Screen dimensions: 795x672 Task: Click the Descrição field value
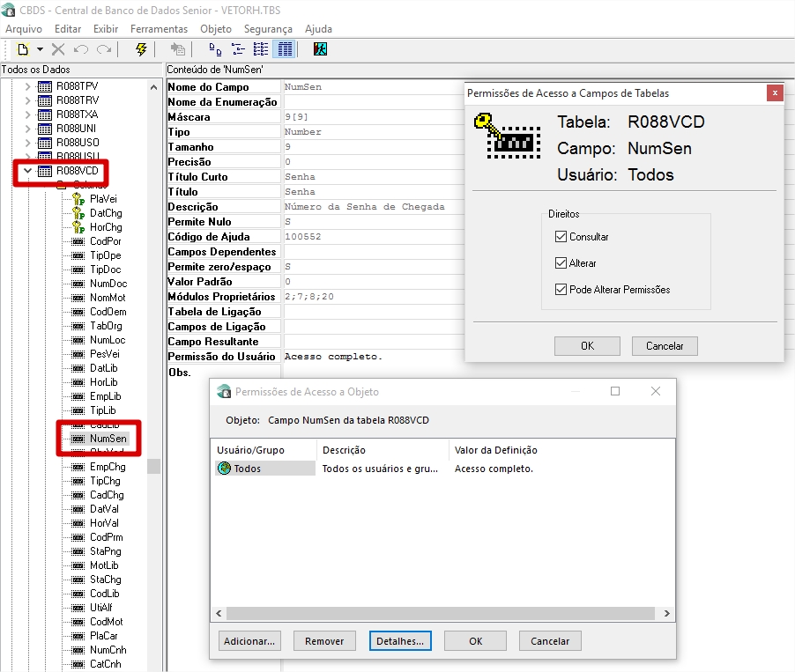point(365,207)
